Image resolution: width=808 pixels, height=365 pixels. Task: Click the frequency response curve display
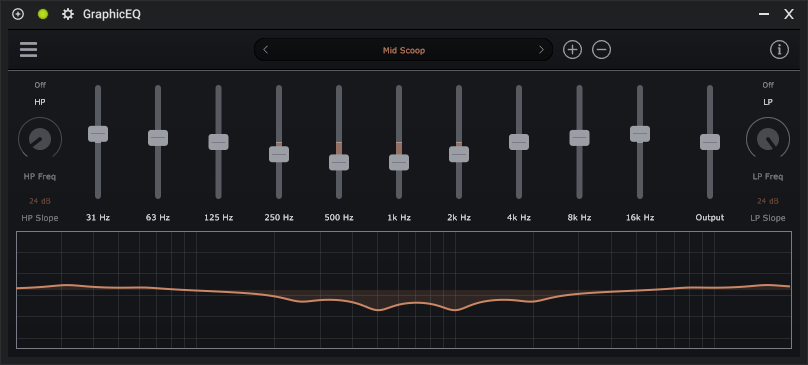click(404, 290)
